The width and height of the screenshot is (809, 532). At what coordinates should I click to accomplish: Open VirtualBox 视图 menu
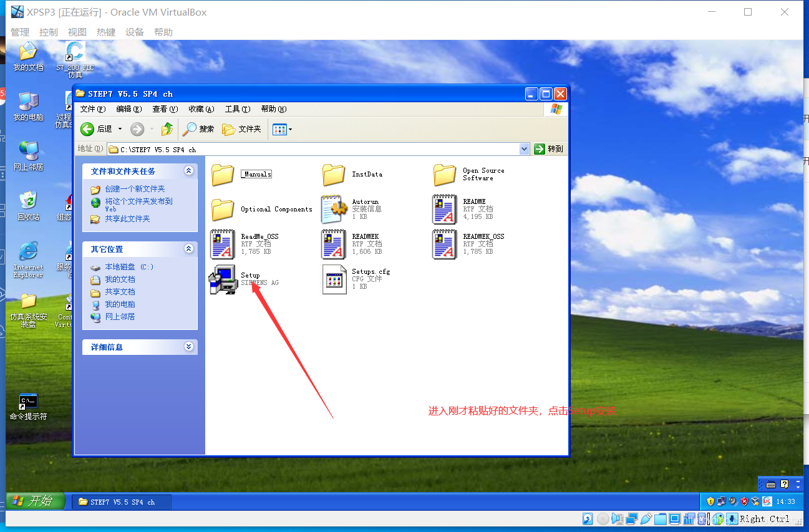(x=77, y=32)
